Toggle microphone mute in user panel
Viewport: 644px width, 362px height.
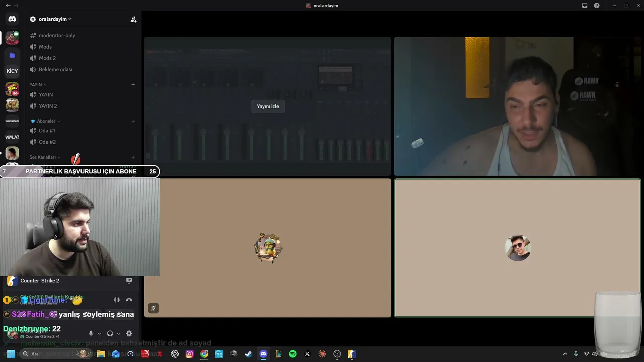[x=91, y=333]
